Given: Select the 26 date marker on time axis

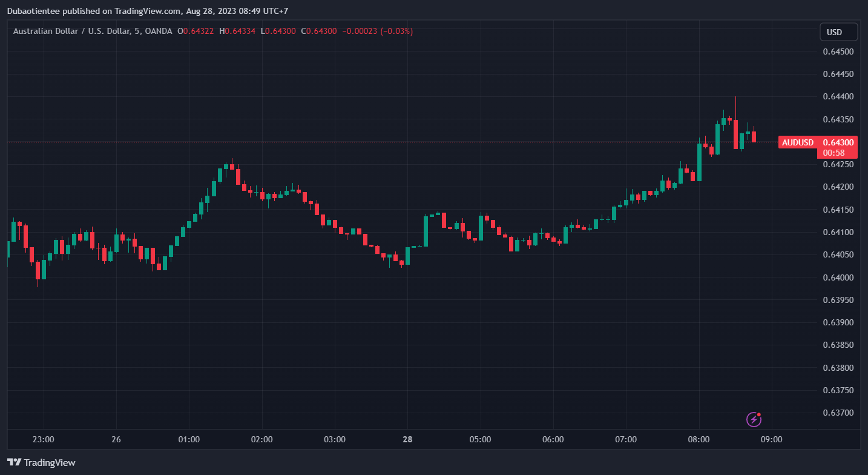Looking at the screenshot, I should click(116, 439).
